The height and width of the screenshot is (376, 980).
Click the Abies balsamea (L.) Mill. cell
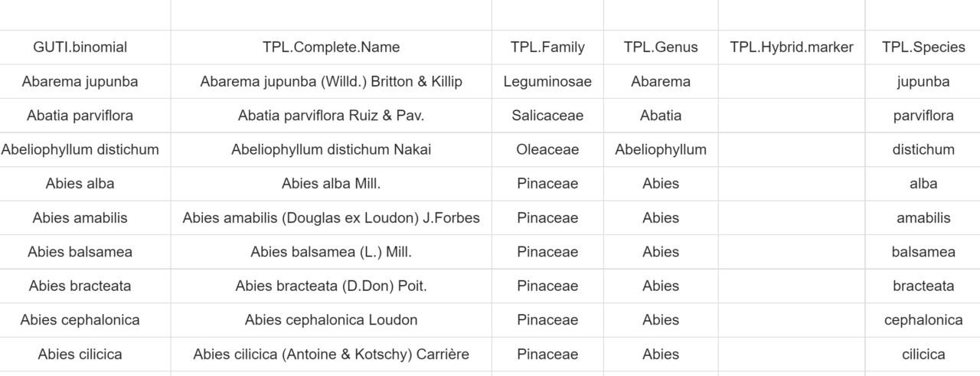(331, 252)
